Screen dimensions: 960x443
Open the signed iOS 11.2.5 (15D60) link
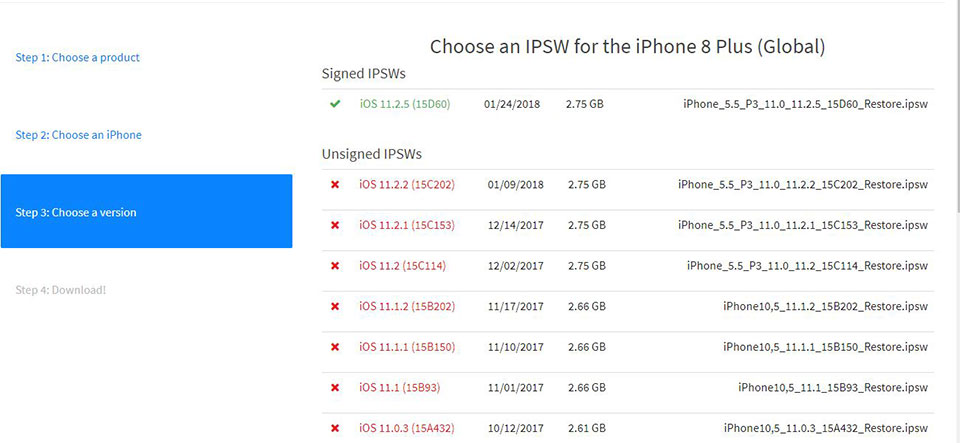point(405,104)
